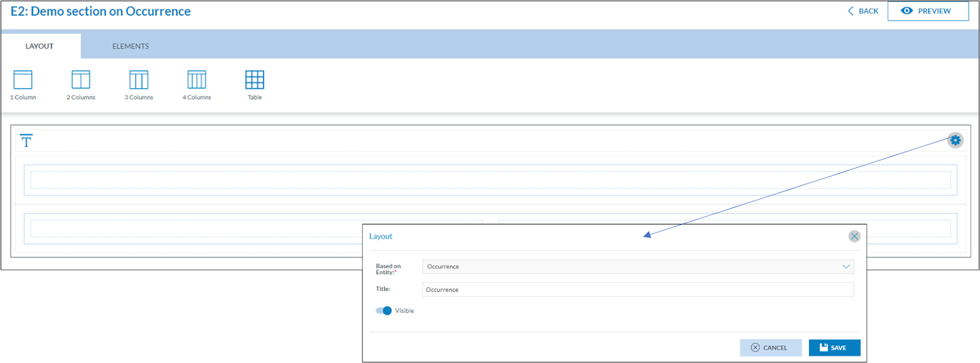Pick the 4 Columns layout icon
Image resolution: width=980 pixels, height=363 pixels.
[x=197, y=80]
